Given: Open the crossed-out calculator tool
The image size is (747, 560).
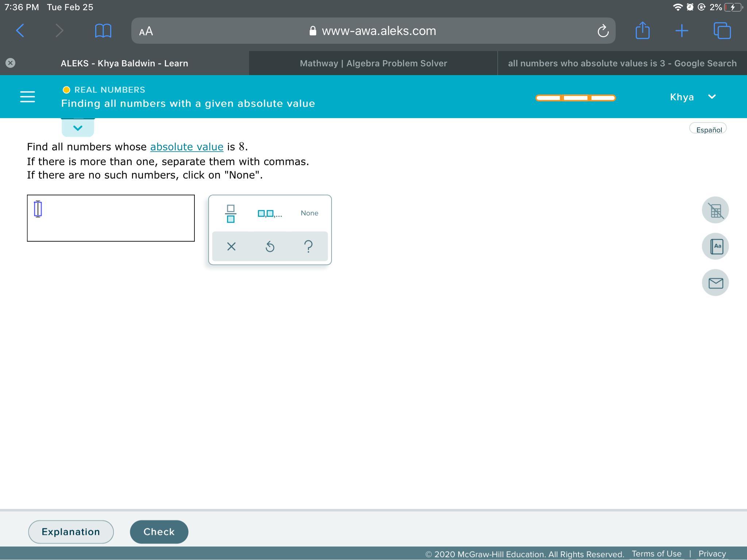Looking at the screenshot, I should tap(715, 210).
